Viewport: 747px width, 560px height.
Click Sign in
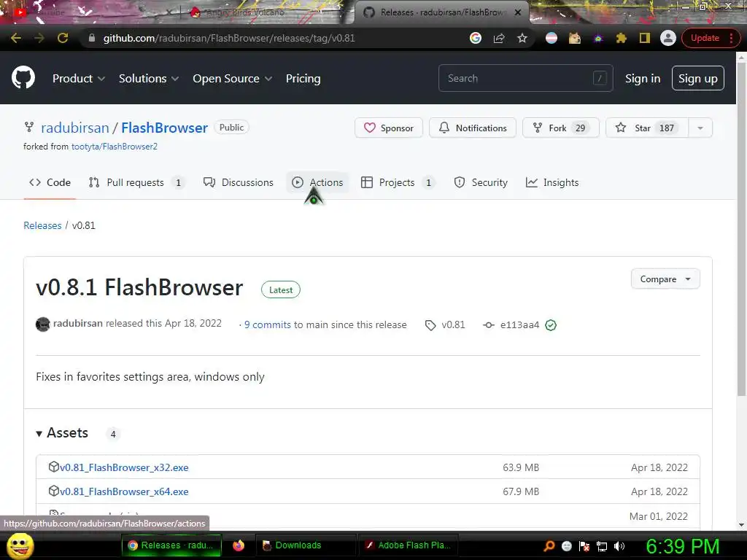point(642,79)
